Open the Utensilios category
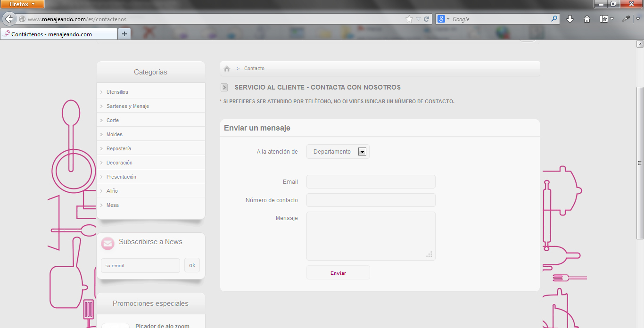 point(117,92)
